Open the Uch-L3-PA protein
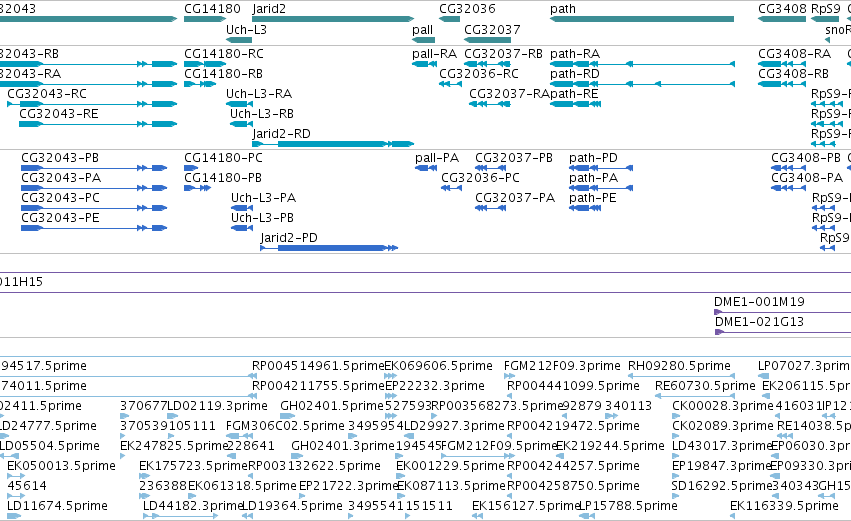851x521 pixels. pyautogui.click(x=242, y=208)
